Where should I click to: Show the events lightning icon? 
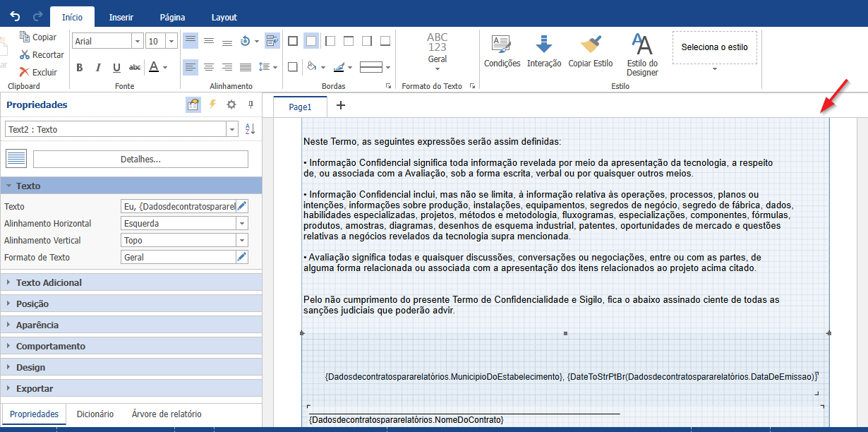point(212,104)
